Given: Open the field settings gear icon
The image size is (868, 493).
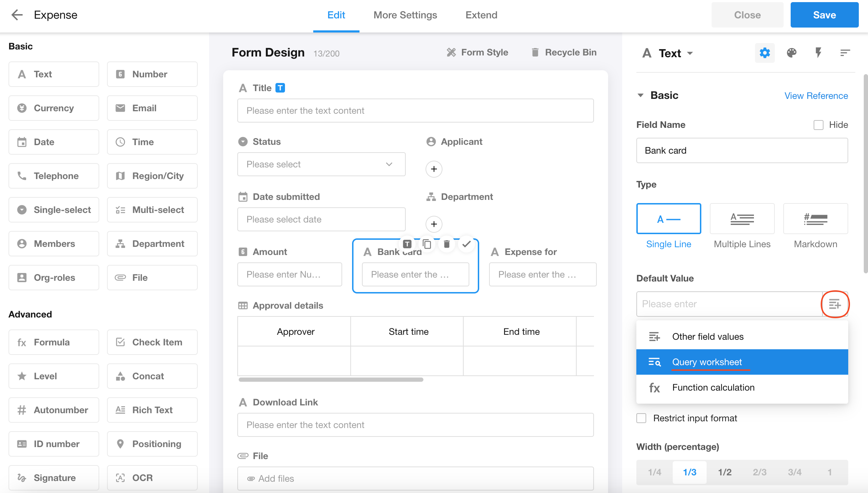Looking at the screenshot, I should (765, 53).
